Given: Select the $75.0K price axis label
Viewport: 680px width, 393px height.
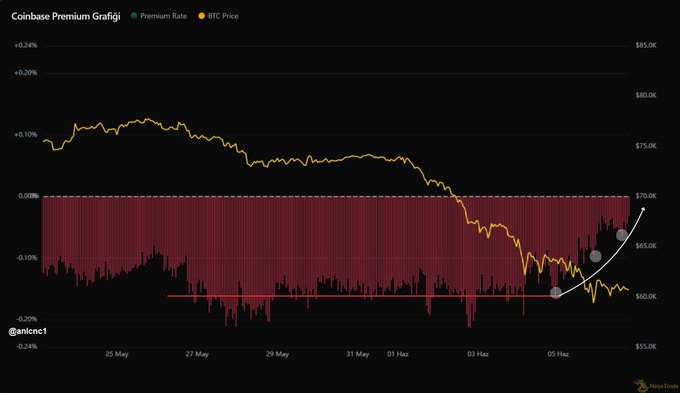Looking at the screenshot, I should (646, 146).
